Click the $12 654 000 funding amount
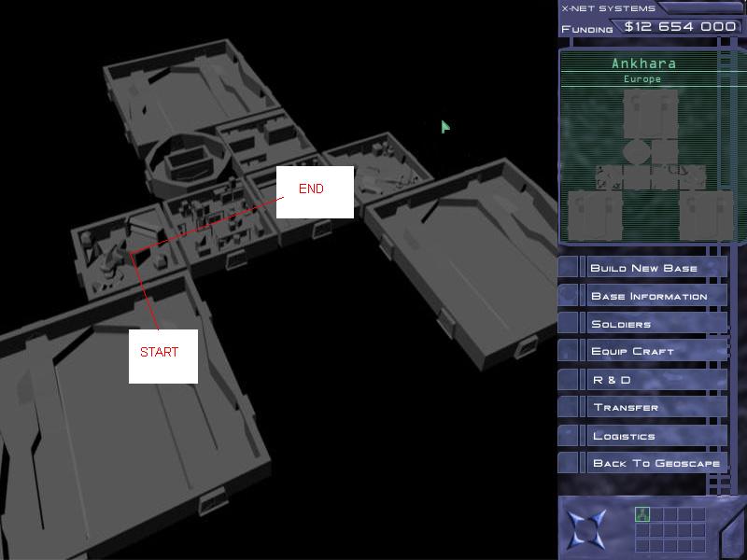 coord(681,27)
